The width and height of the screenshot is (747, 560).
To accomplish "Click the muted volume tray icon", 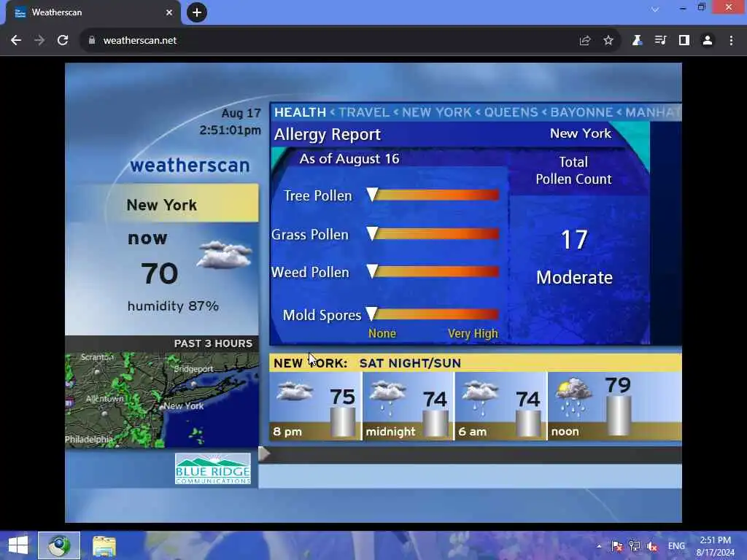I will (x=652, y=546).
